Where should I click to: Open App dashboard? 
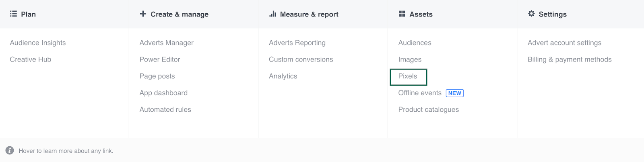tap(163, 93)
